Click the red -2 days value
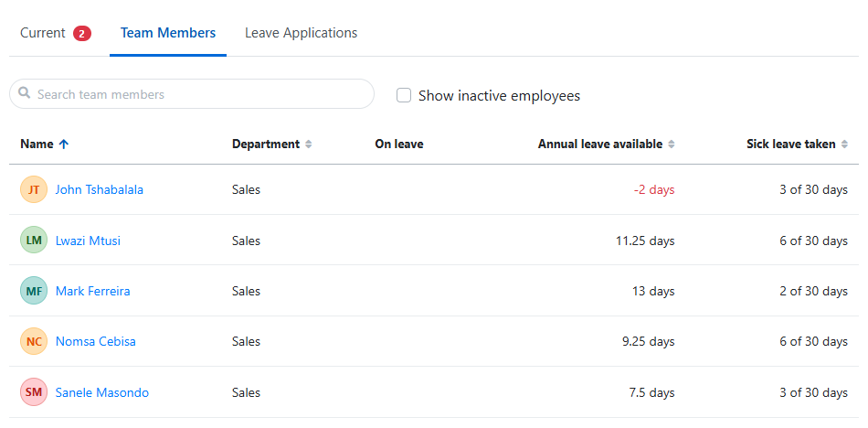The height and width of the screenshot is (428, 868). (x=654, y=189)
